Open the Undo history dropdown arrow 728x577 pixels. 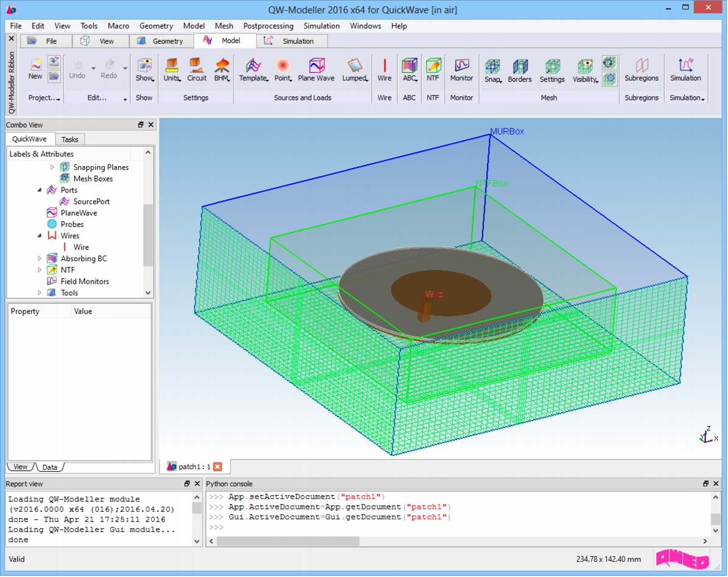pyautogui.click(x=93, y=68)
